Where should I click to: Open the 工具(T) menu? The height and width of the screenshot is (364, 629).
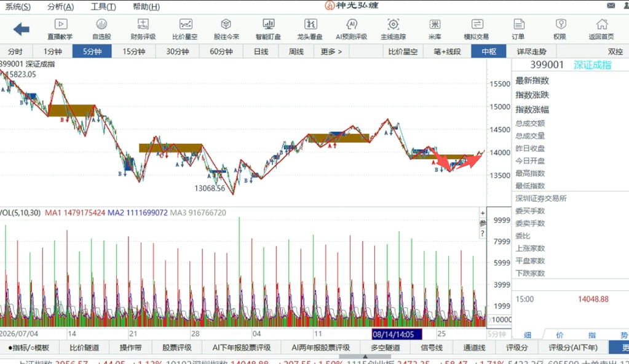coord(103,7)
